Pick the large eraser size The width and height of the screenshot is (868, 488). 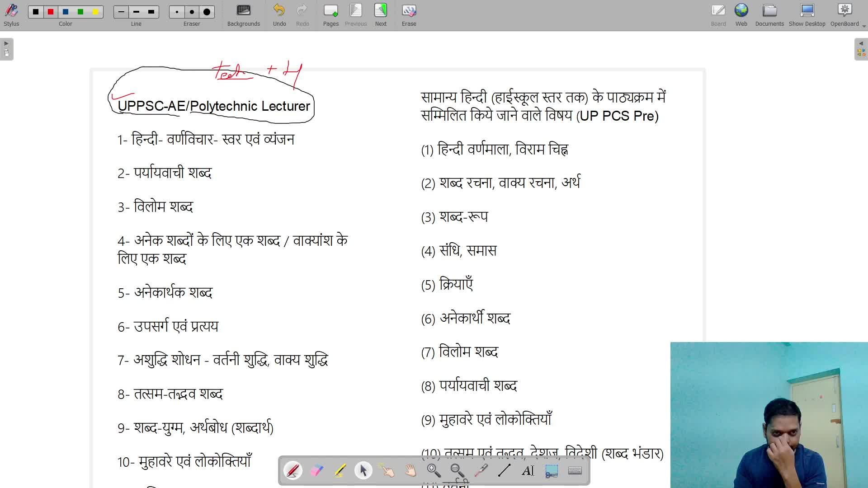tap(207, 12)
